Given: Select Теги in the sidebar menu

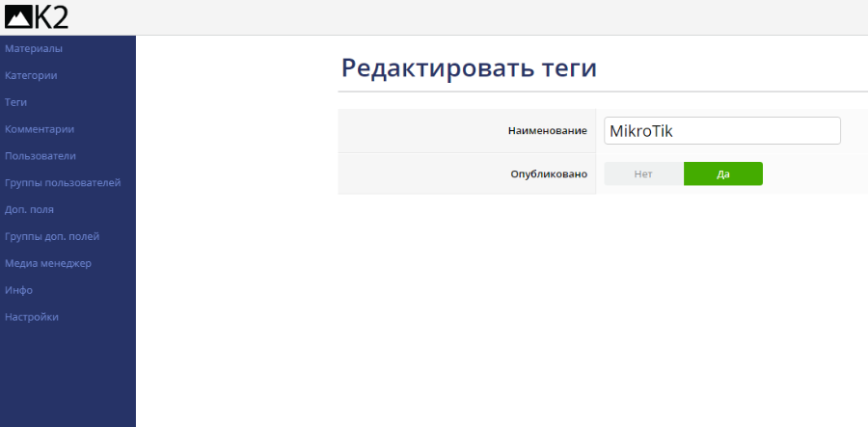Looking at the screenshot, I should coord(16,102).
